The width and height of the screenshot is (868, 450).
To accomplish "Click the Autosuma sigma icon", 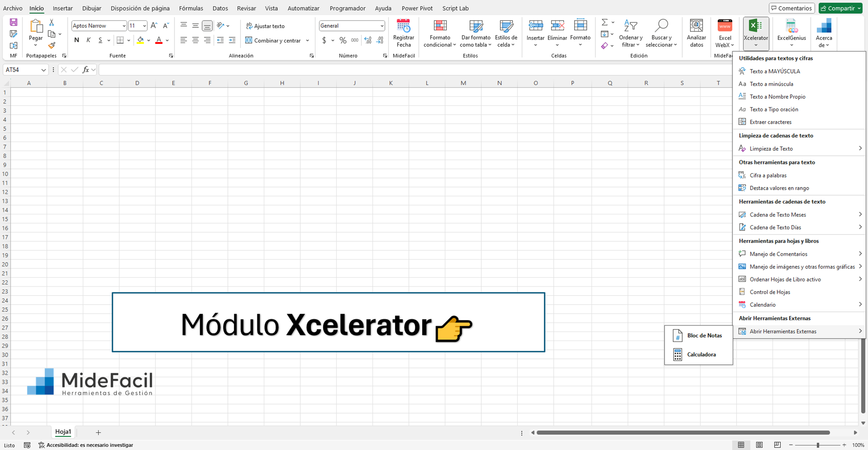I will tap(605, 22).
